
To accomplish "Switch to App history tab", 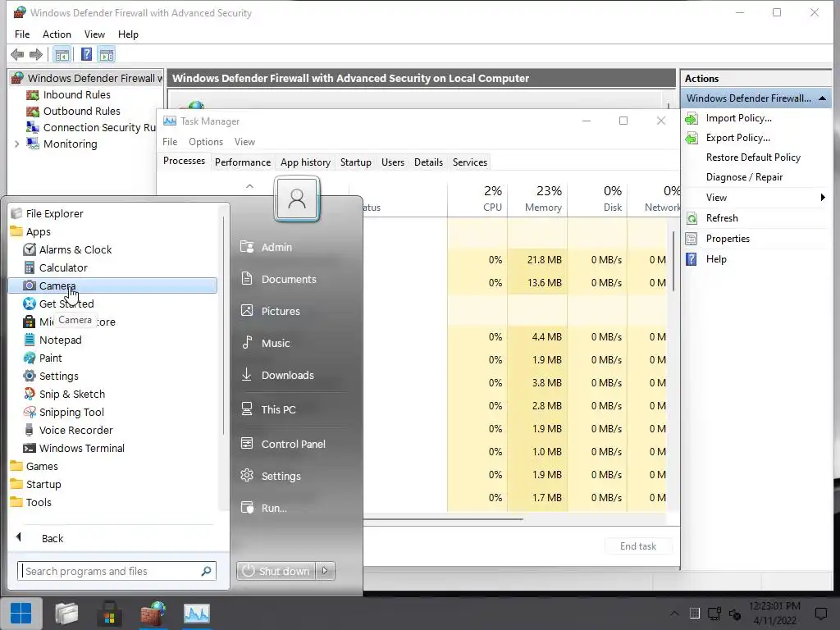I will 305,162.
